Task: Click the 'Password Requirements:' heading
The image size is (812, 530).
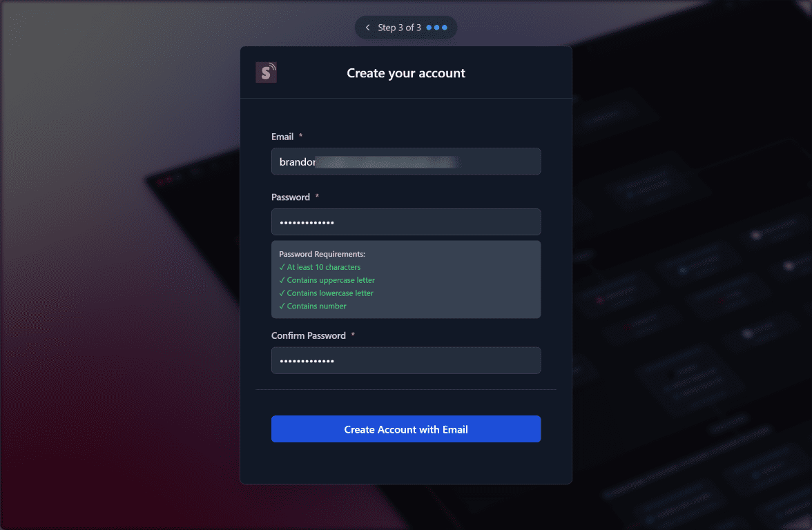Action: pyautogui.click(x=322, y=254)
